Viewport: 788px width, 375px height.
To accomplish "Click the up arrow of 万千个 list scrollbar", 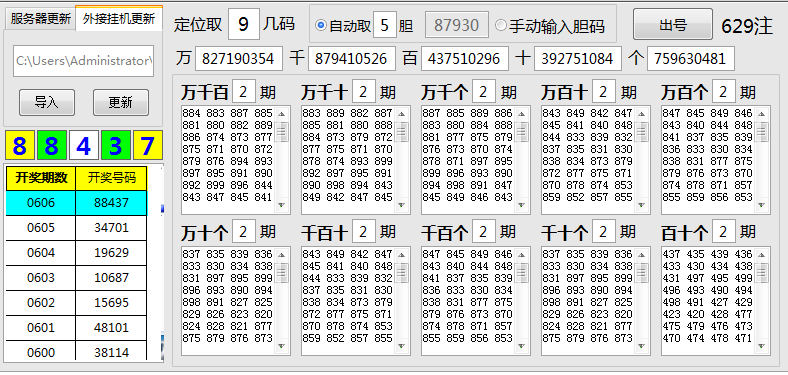I will coord(522,114).
